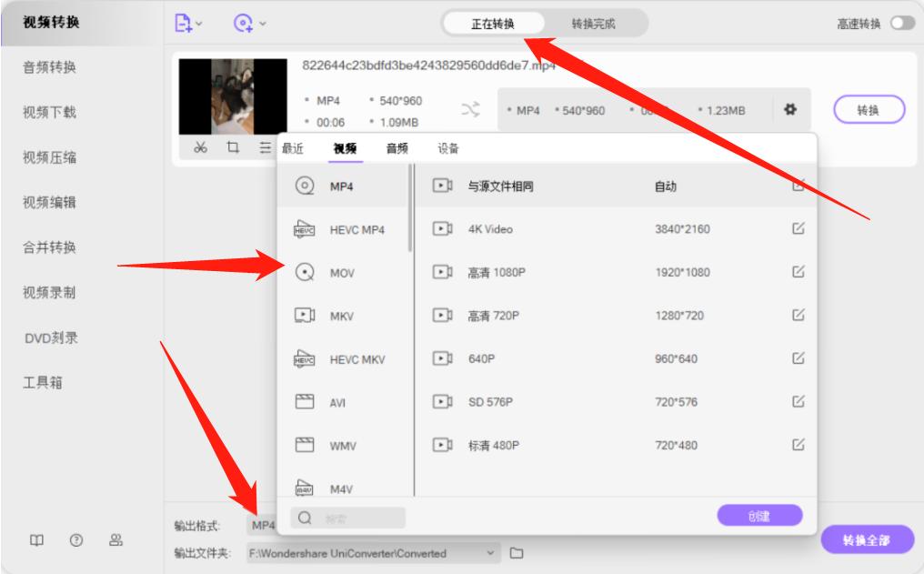Switch to the 正在转换 tab
Image resolution: width=924 pixels, height=574 pixels.
coord(493,24)
